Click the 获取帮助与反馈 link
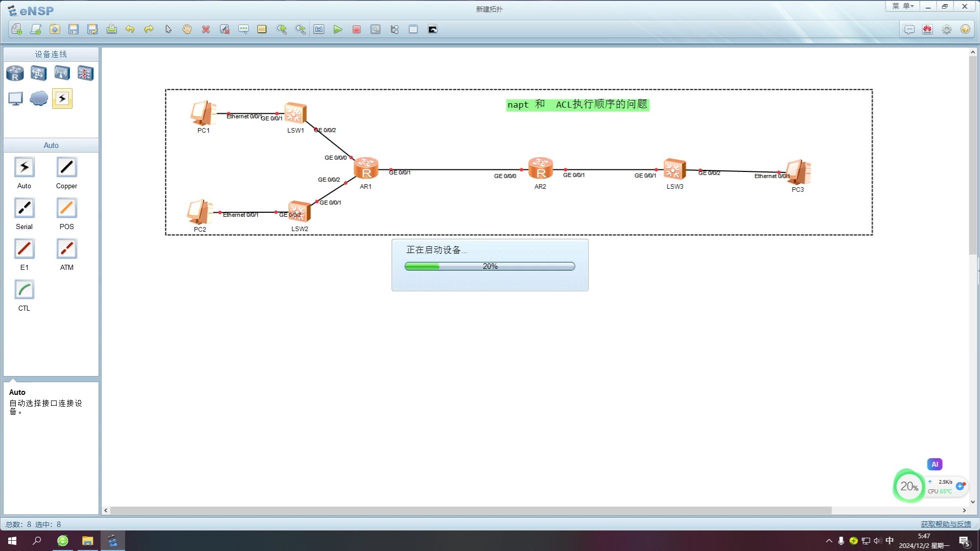 946,524
